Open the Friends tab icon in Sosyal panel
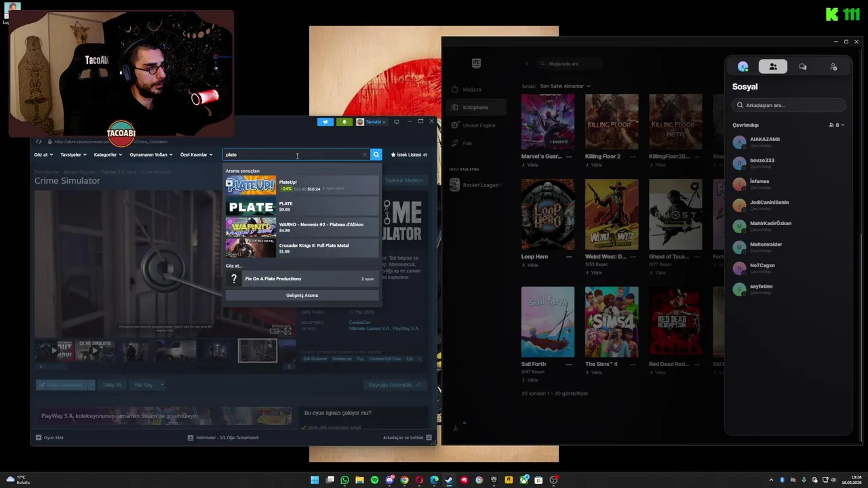Image resolution: width=868 pixels, height=488 pixels. (773, 66)
